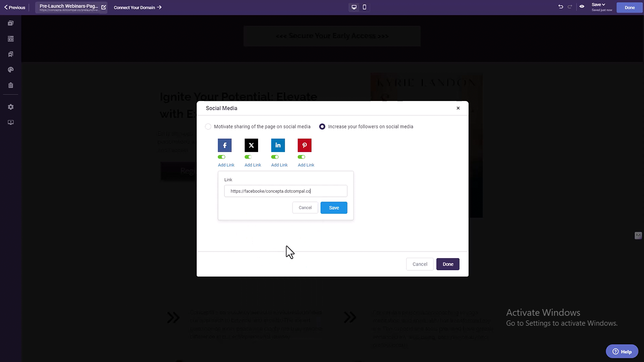Screen dimensions: 644x362
Task: Preview the page with eye icon
Action: [x=582, y=7]
